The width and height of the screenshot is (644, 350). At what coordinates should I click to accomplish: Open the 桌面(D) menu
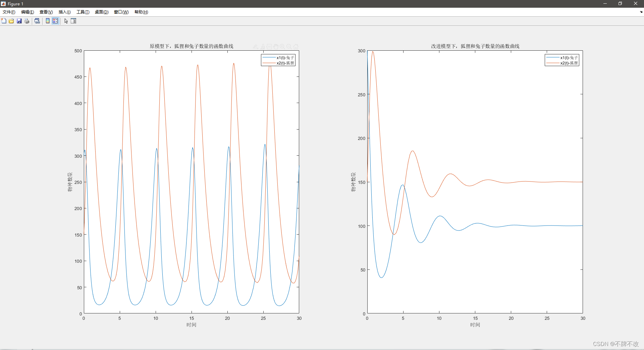(x=102, y=12)
